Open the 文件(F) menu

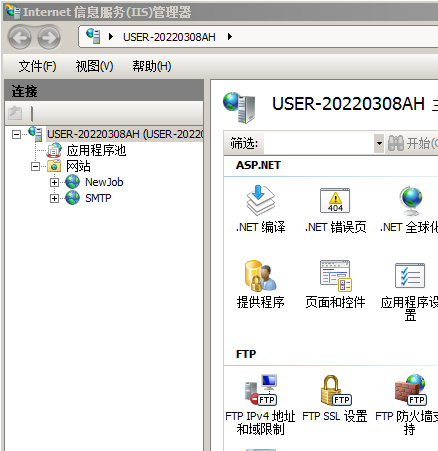tap(37, 66)
